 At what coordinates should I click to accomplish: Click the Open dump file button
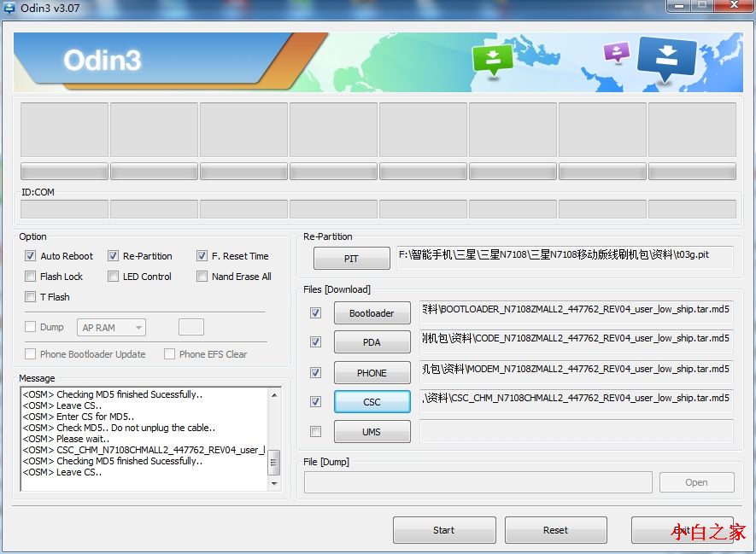coord(697,482)
